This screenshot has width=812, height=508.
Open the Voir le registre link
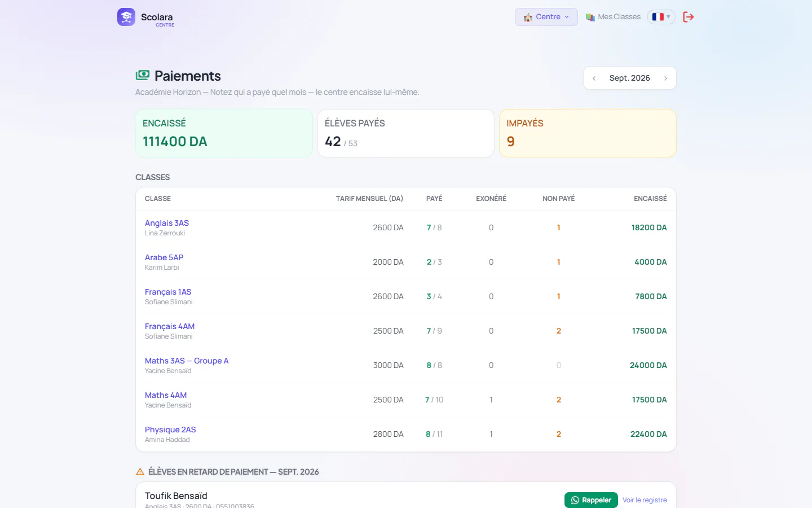coord(645,500)
